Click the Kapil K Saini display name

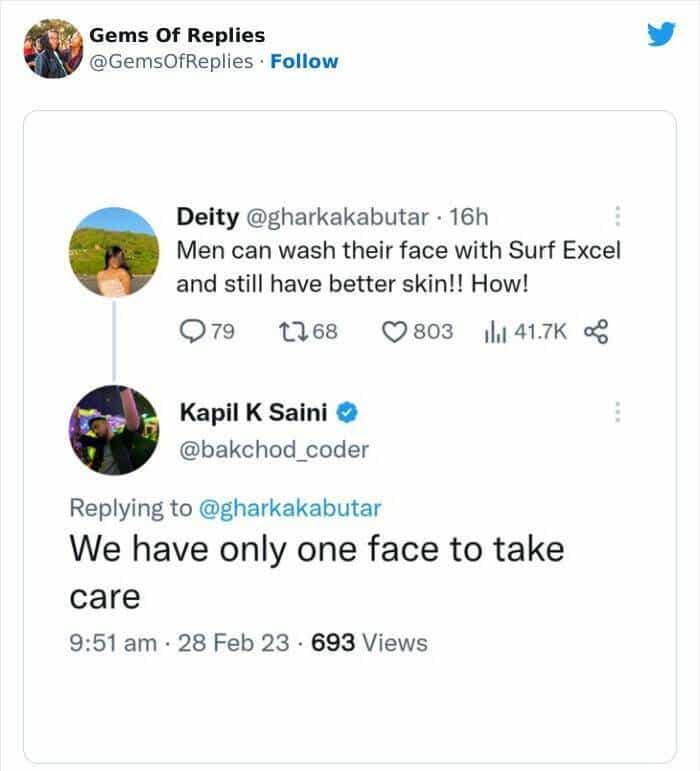tap(253, 411)
